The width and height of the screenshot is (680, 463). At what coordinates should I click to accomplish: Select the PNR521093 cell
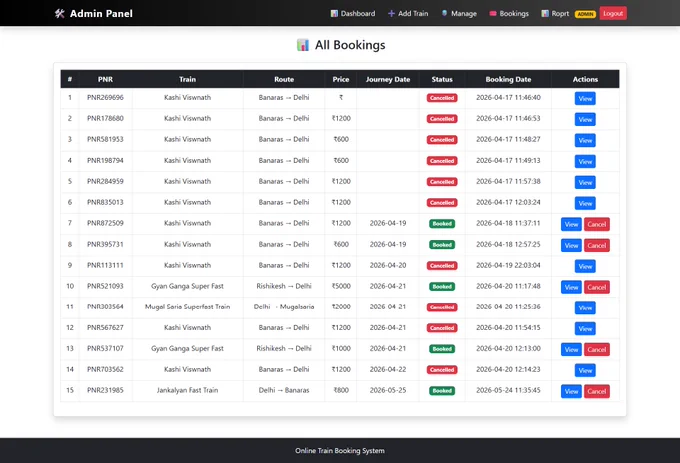(x=105, y=286)
